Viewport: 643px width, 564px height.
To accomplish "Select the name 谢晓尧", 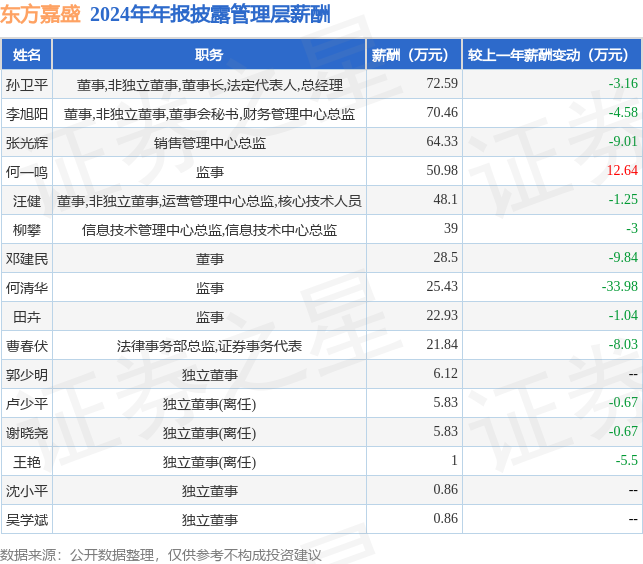I will [27, 433].
